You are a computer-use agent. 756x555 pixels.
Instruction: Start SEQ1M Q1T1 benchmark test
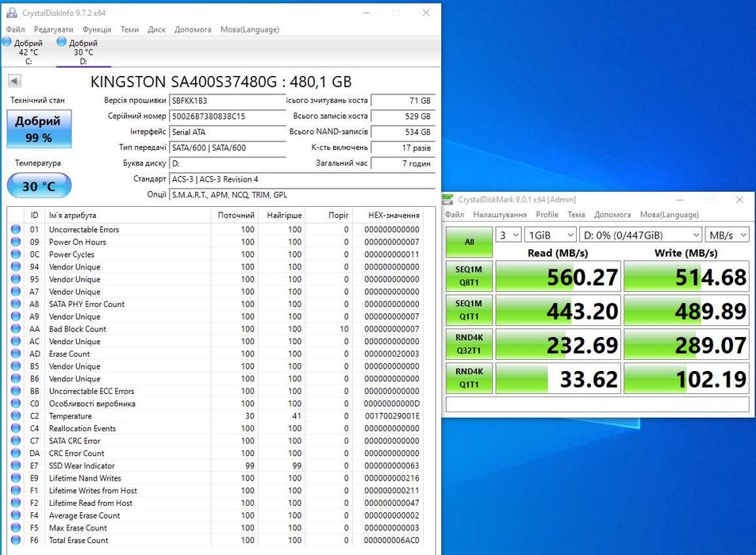[469, 310]
